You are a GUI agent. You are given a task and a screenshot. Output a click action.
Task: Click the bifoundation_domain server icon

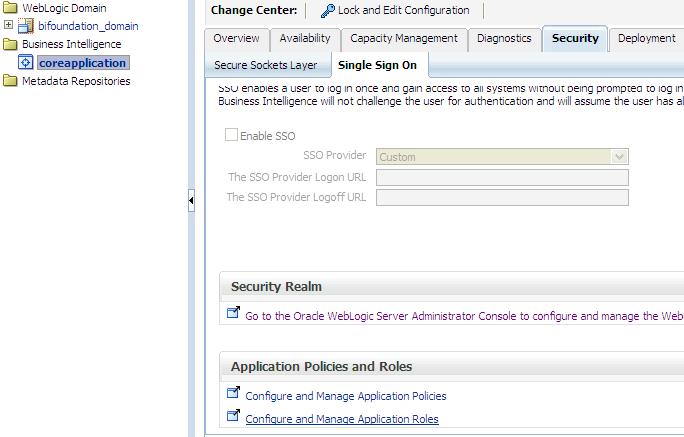pos(26,26)
